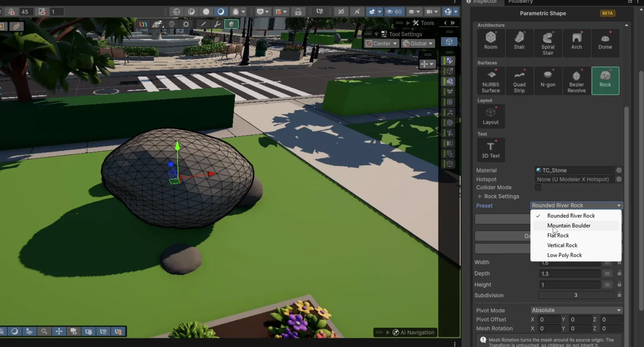Click the Pivot Offset X field
The height and width of the screenshot is (347, 644).
[x=549, y=320]
